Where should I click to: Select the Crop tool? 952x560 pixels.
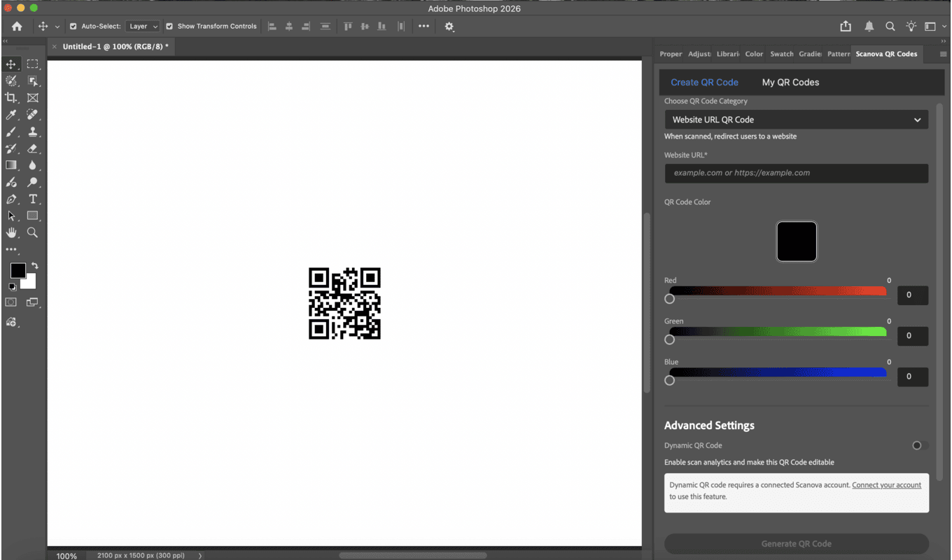11,98
